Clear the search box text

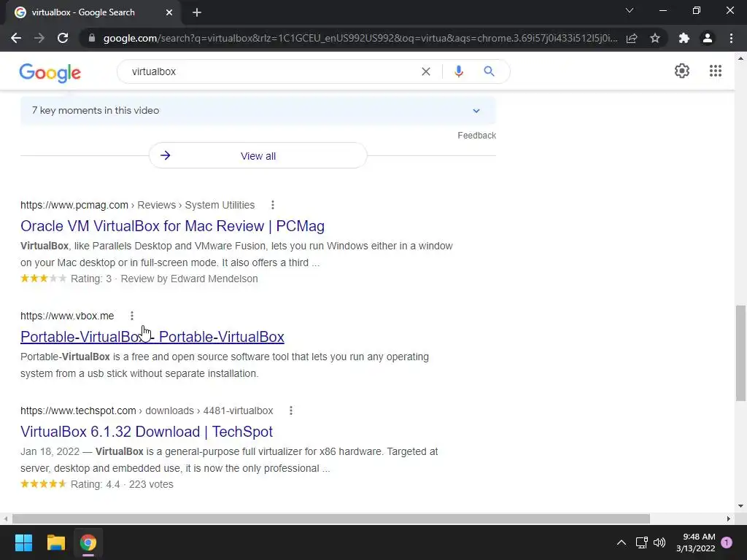click(426, 71)
